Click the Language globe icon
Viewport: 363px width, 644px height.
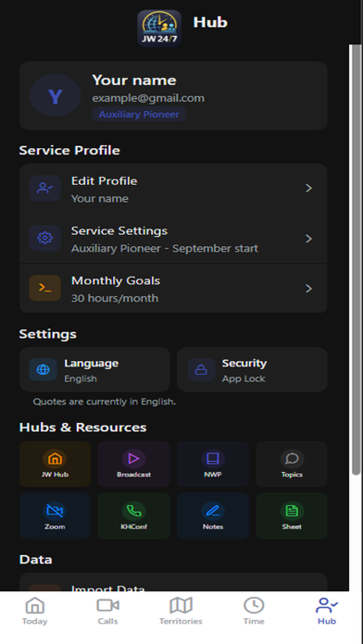pos(44,369)
